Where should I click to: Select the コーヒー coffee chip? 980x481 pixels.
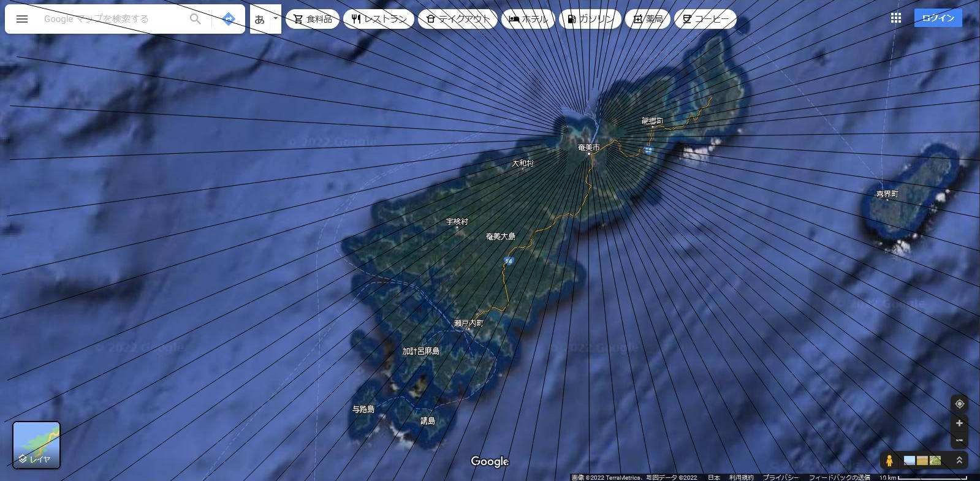[x=705, y=19]
